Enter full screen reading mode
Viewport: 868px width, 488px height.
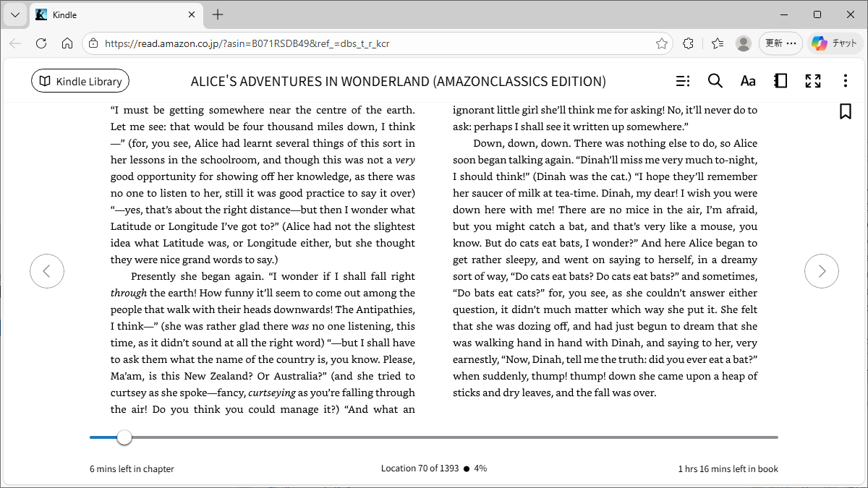pos(813,81)
